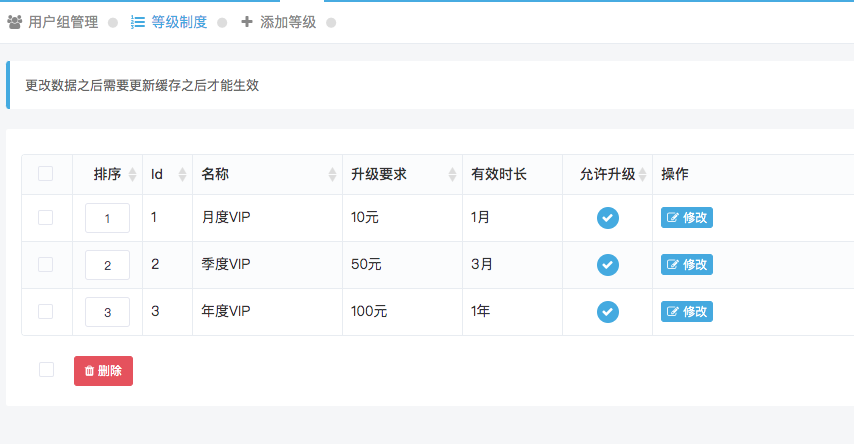Select the checkbox for 年度VIP row
Screen dimensions: 854x444
[x=46, y=312]
